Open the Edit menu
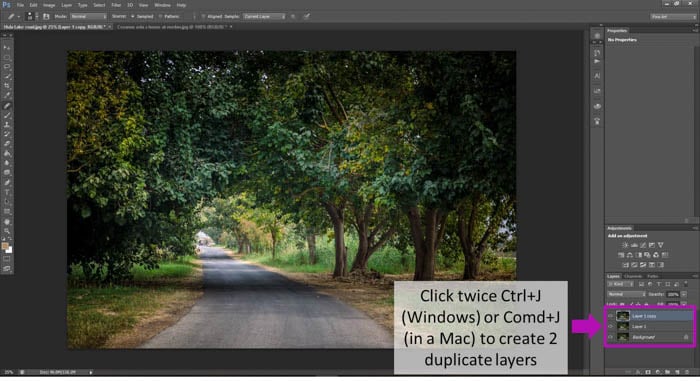The image size is (700, 381). pos(33,5)
